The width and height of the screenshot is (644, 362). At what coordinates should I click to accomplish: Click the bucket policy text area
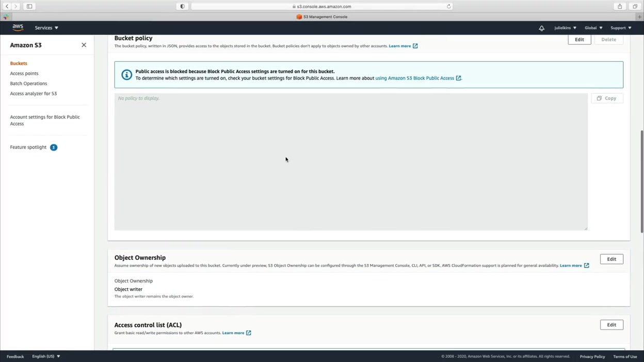(x=351, y=162)
